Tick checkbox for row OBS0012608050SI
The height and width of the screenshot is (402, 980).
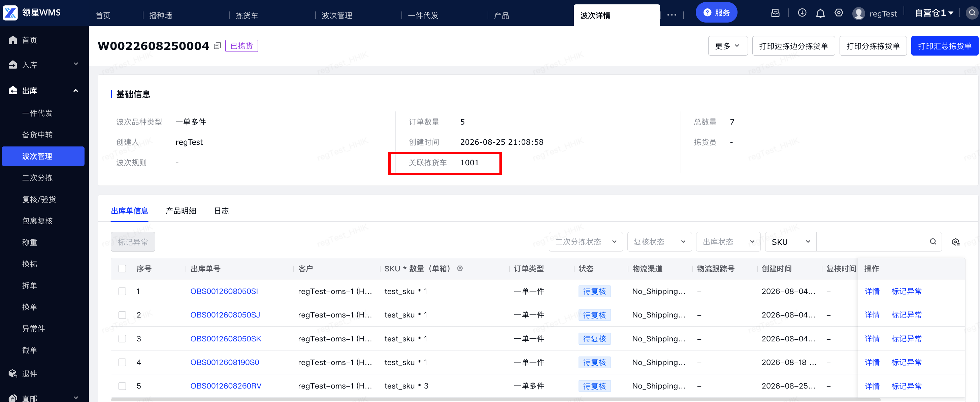coord(122,291)
